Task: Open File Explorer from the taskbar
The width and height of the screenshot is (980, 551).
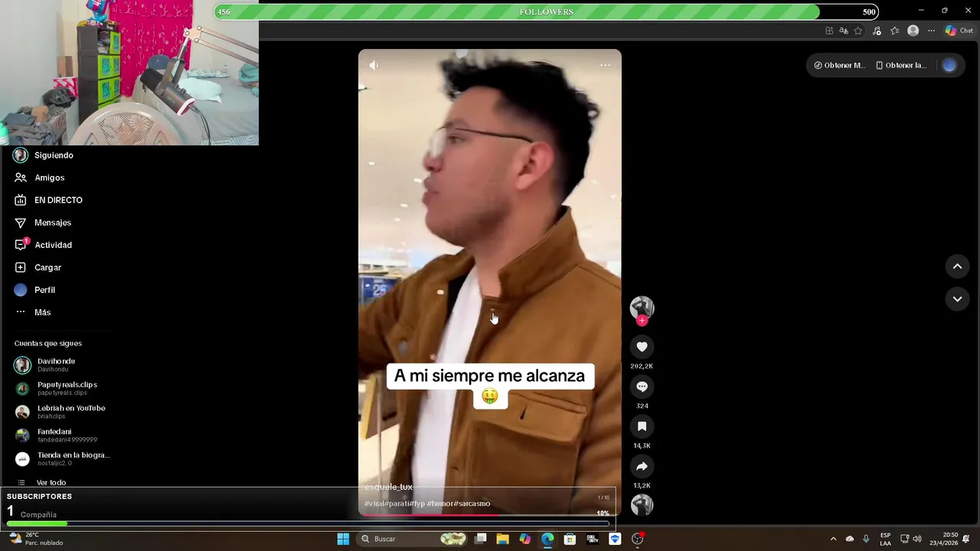Action: click(x=502, y=539)
